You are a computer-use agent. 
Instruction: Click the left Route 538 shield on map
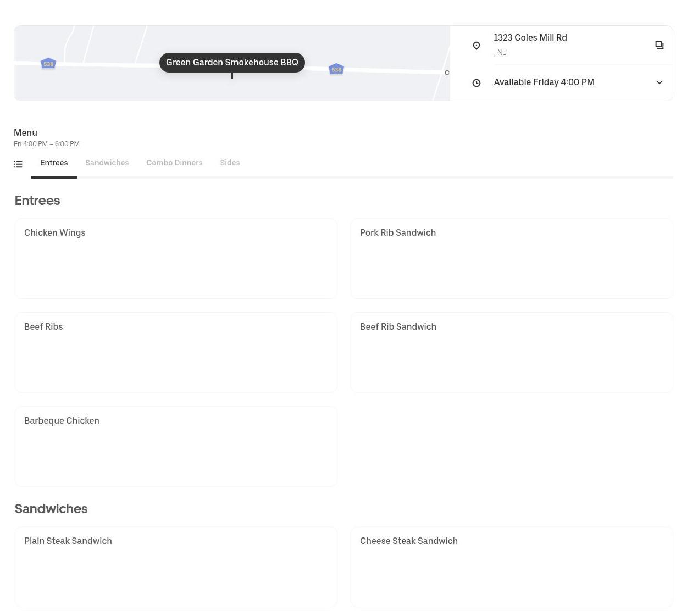48,64
